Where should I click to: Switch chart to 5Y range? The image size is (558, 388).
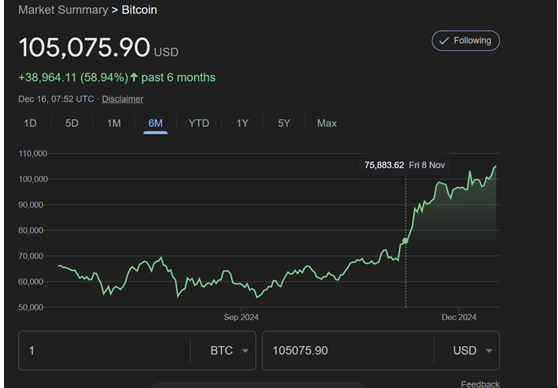pyautogui.click(x=284, y=123)
